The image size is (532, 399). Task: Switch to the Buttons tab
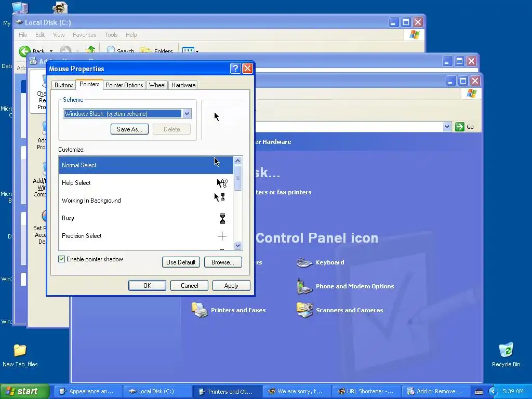pyautogui.click(x=64, y=85)
